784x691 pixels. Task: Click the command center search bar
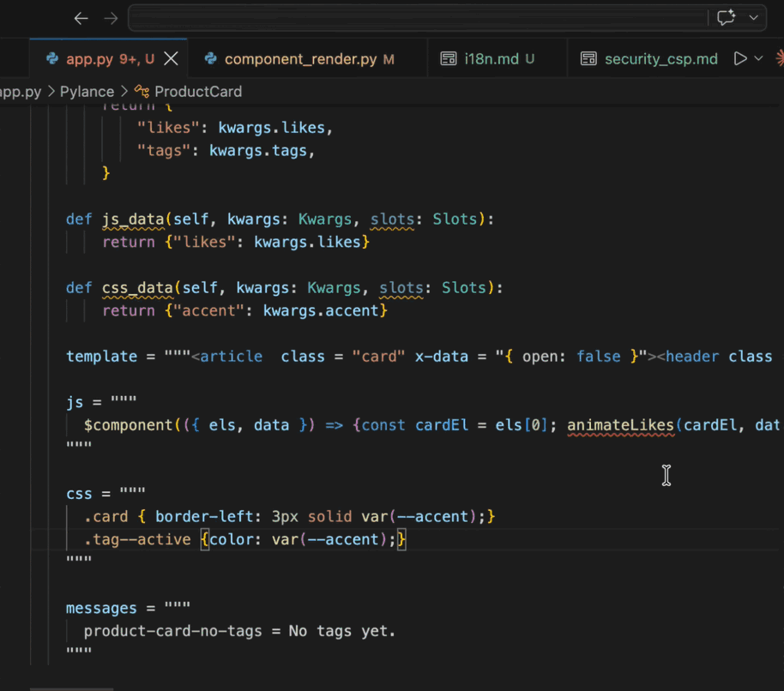click(418, 19)
